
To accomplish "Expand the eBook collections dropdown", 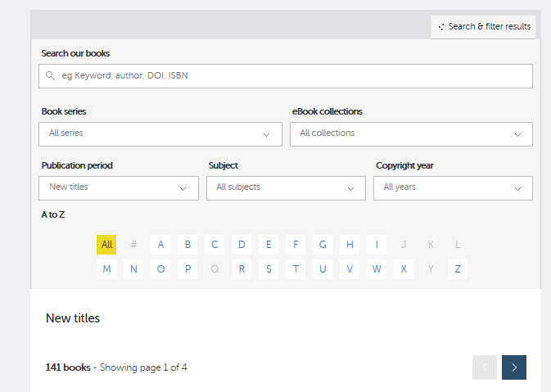I will click(411, 134).
